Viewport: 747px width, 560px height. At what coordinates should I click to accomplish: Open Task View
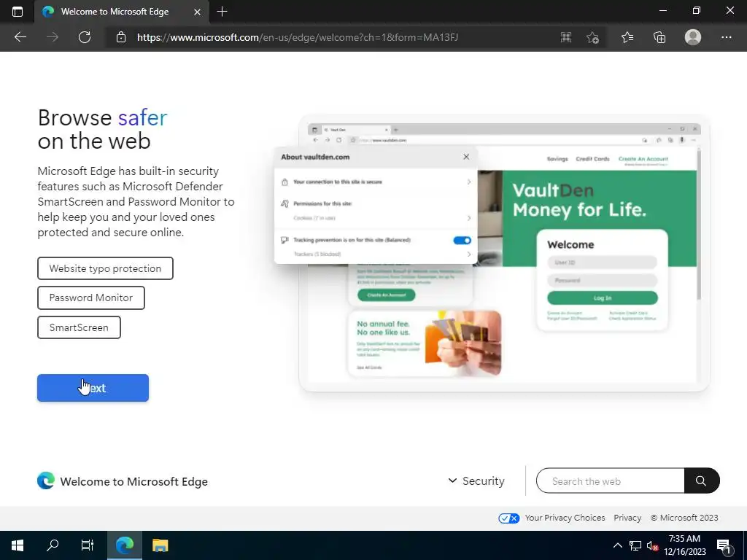point(88,545)
